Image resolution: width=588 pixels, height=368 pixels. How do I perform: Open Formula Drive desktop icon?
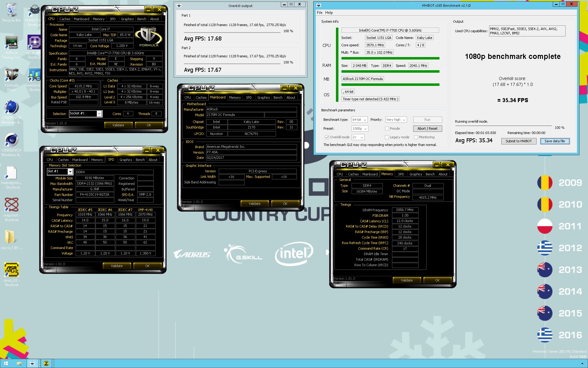(11, 80)
